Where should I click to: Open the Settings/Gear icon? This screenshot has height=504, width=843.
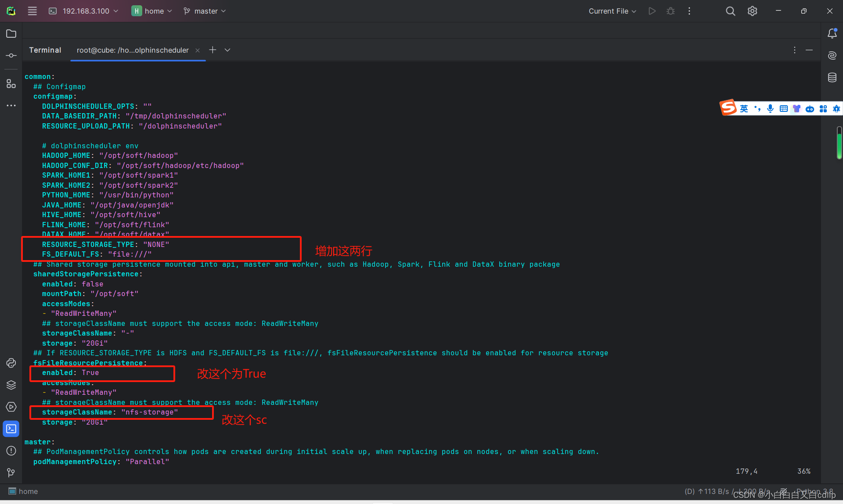tap(753, 11)
